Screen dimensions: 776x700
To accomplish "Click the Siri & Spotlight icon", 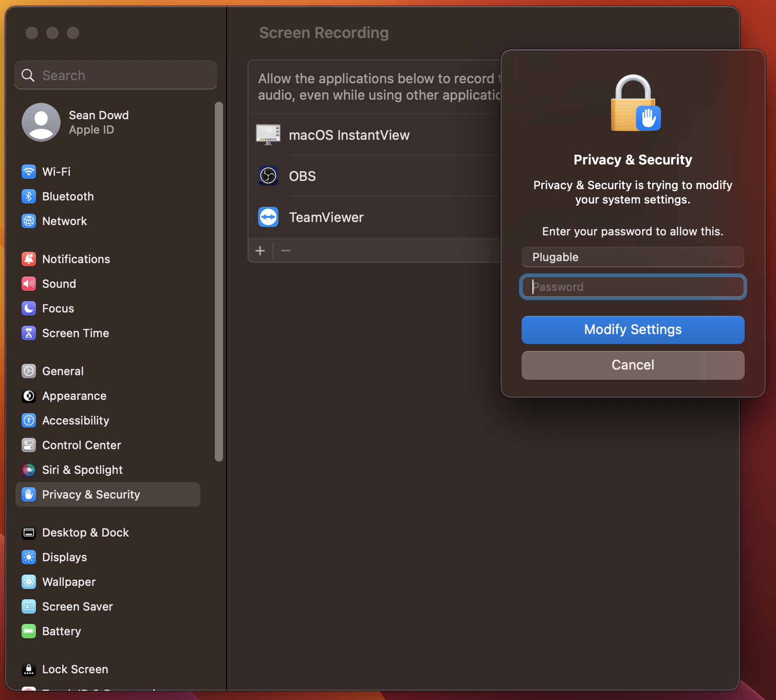I will 29,470.
